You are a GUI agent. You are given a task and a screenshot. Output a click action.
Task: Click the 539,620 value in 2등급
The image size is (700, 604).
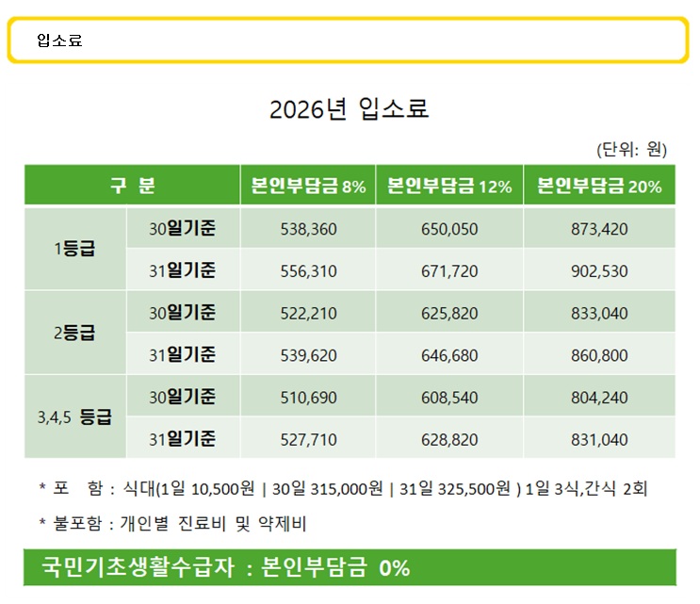[x=308, y=355]
